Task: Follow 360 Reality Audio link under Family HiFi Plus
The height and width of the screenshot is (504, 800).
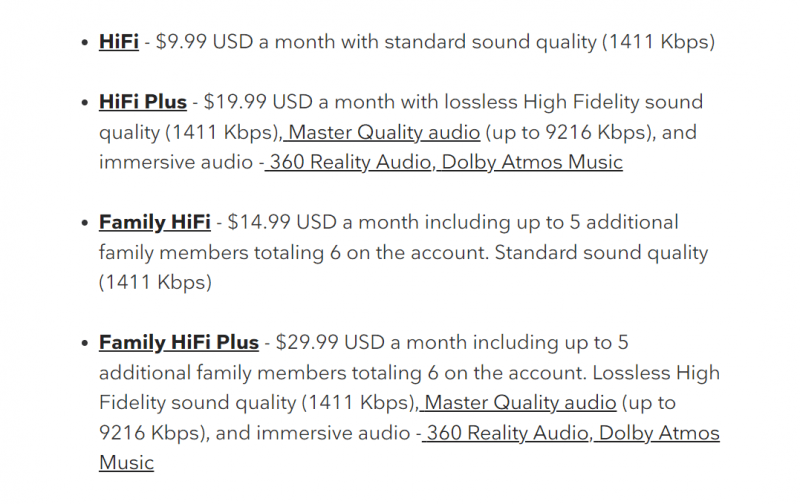Action: pos(506,433)
